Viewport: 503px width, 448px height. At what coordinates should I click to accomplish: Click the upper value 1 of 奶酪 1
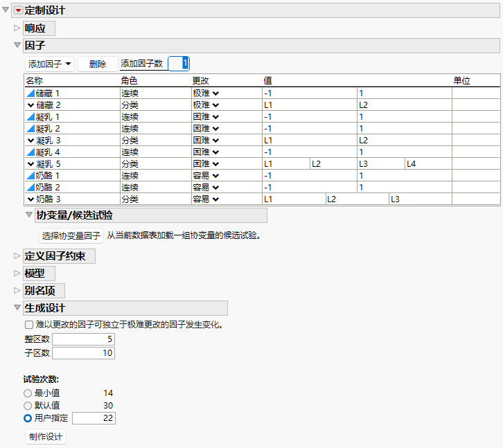[405, 176]
